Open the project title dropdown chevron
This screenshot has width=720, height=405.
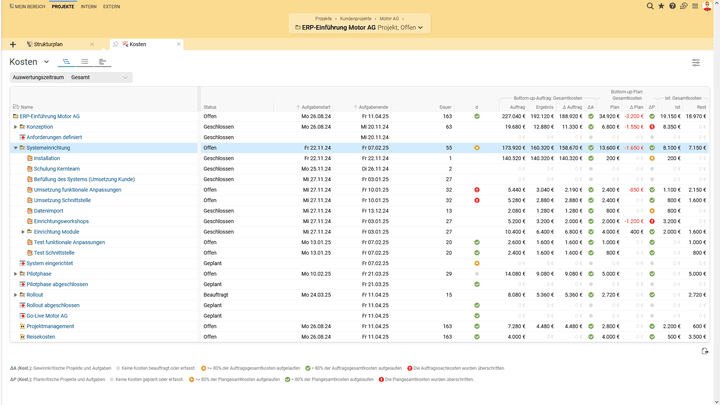[420, 28]
